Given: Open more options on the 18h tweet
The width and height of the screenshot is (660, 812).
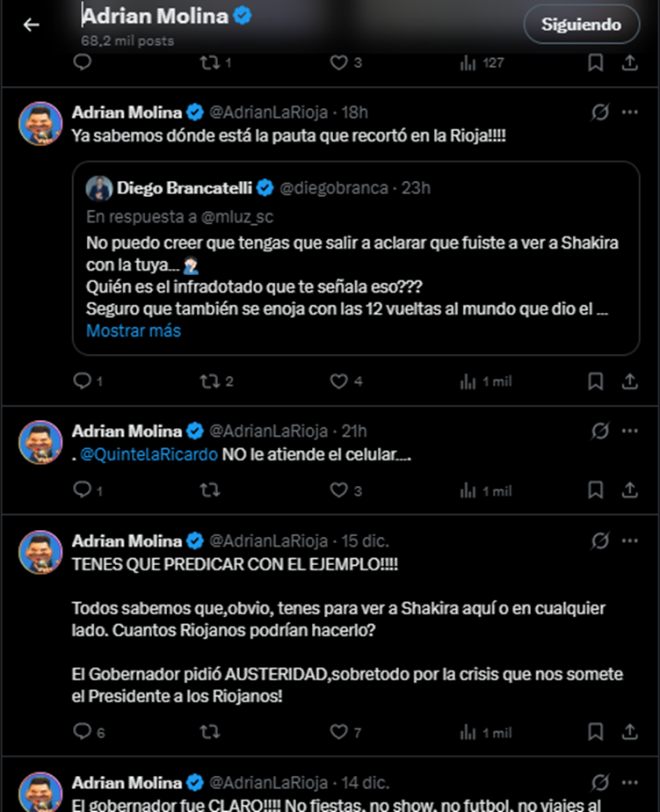Looking at the screenshot, I should [629, 112].
